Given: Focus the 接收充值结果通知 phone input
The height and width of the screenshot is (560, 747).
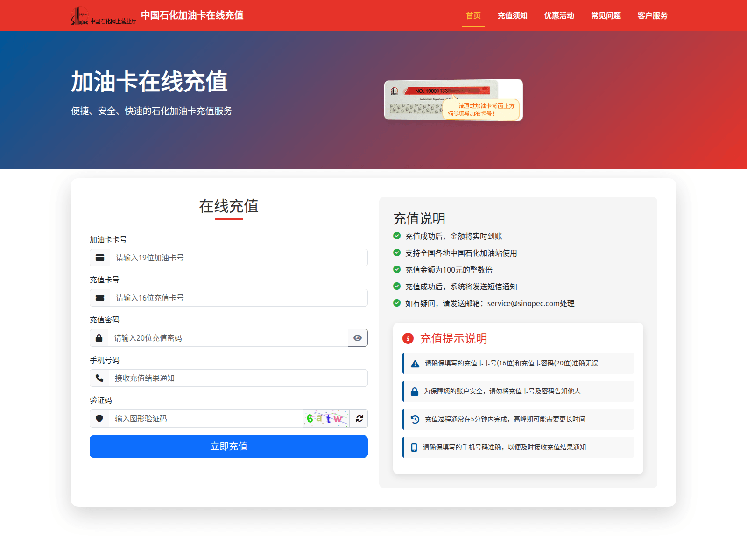Looking at the screenshot, I should coord(238,378).
